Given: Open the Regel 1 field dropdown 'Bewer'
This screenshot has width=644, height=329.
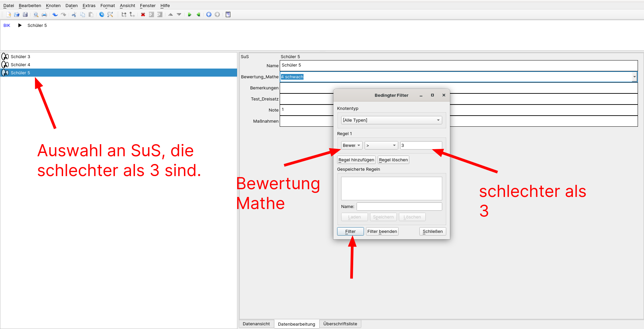Looking at the screenshot, I should click(x=352, y=145).
